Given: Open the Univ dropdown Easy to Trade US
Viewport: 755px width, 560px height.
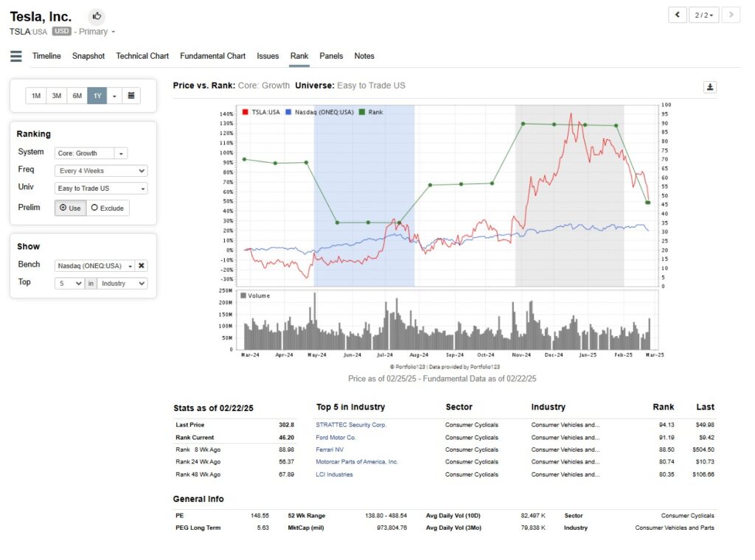Looking at the screenshot, I should (101, 189).
